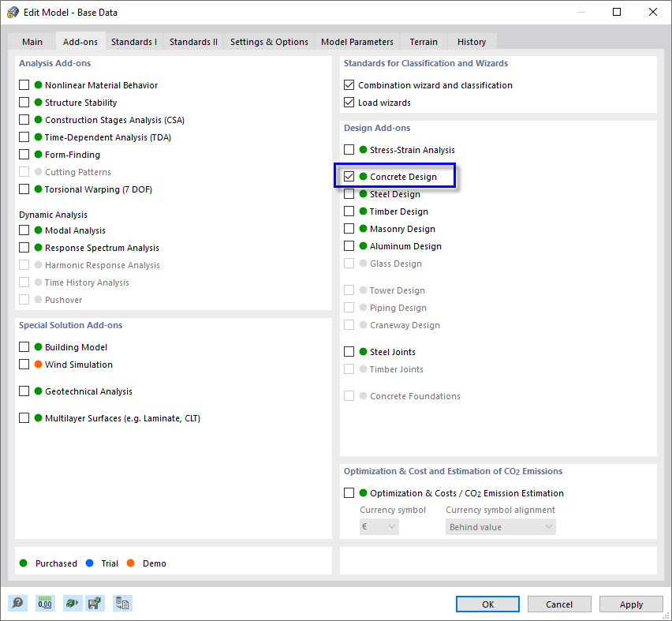
Task: Check Response Spectrum Analysis box
Action: 24,248
